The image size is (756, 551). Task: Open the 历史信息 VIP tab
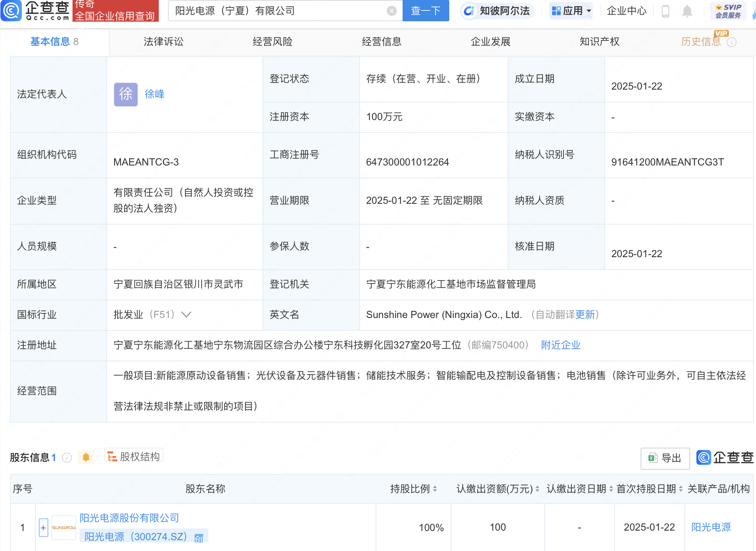701,42
